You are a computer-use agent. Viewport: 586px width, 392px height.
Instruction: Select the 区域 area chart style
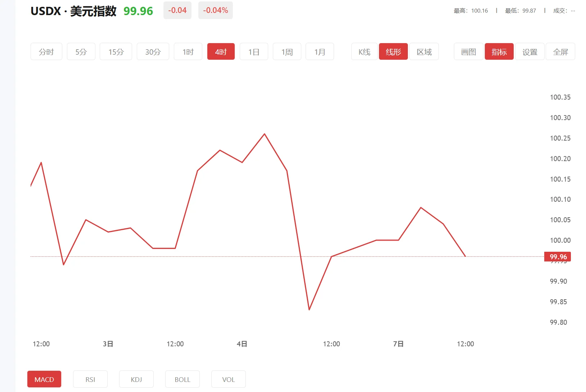tap(424, 51)
